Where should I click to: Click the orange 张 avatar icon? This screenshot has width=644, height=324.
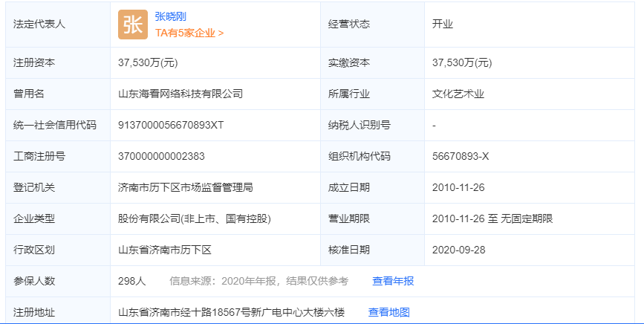pyautogui.click(x=133, y=25)
